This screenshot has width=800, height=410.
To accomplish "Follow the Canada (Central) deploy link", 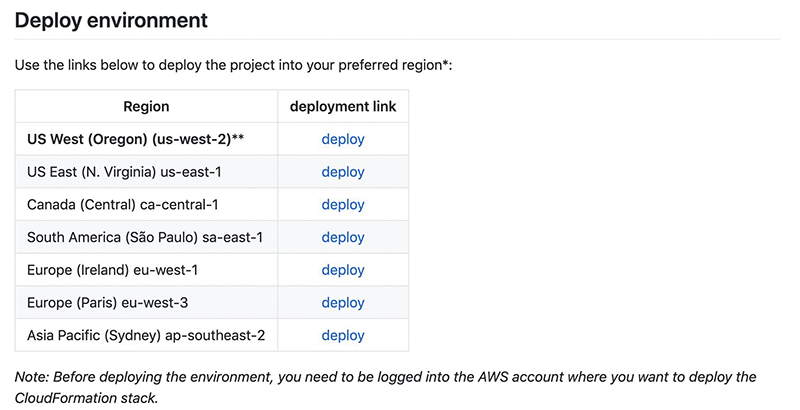I will (x=343, y=204).
